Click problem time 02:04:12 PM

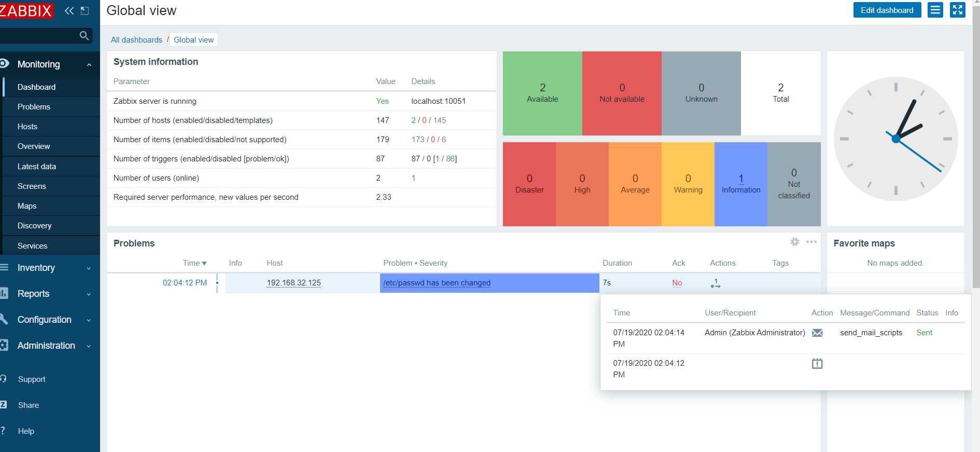tap(185, 283)
